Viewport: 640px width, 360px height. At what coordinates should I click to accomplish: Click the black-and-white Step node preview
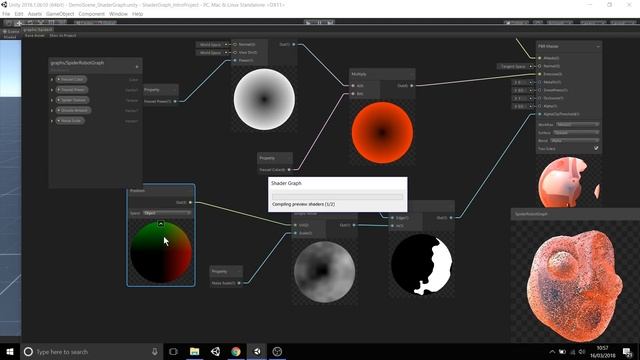[422, 264]
